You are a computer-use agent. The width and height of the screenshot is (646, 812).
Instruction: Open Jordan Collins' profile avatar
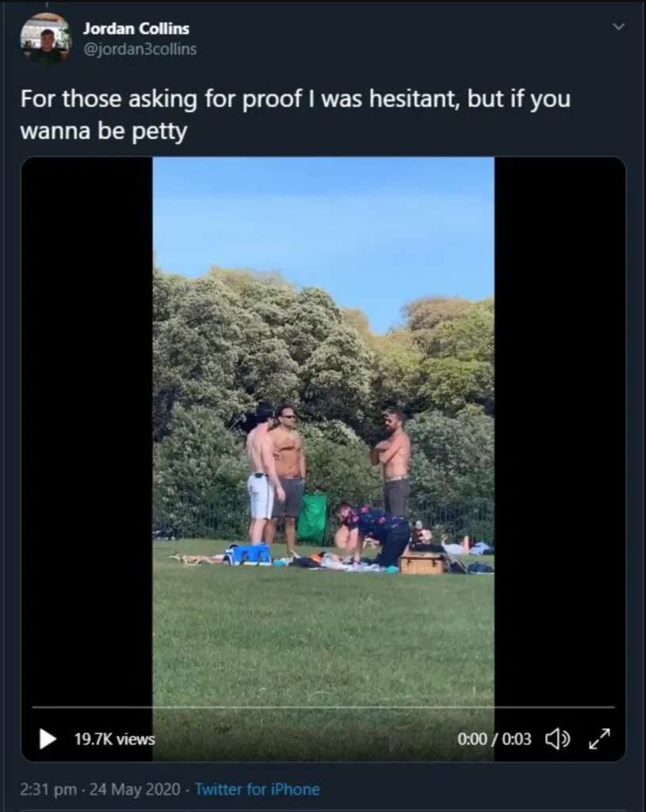[45, 38]
